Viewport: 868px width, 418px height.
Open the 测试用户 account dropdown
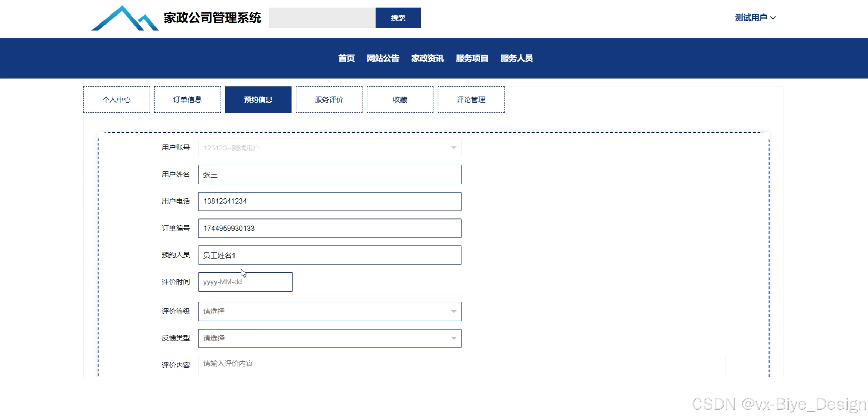[755, 18]
